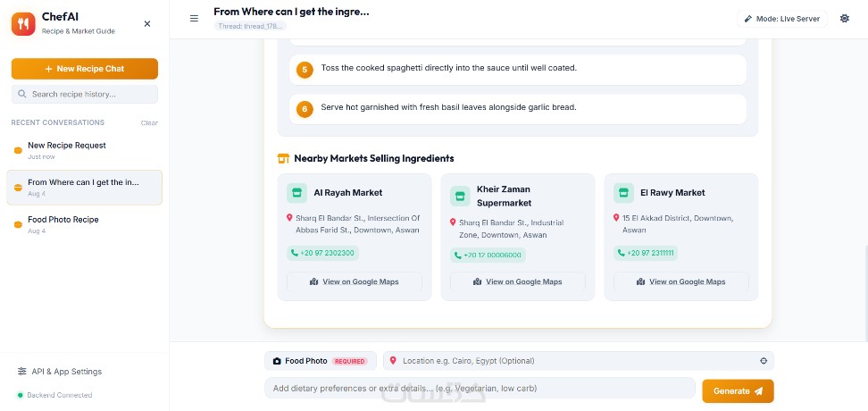
Task: Clear recent conversations
Action: pyautogui.click(x=149, y=123)
